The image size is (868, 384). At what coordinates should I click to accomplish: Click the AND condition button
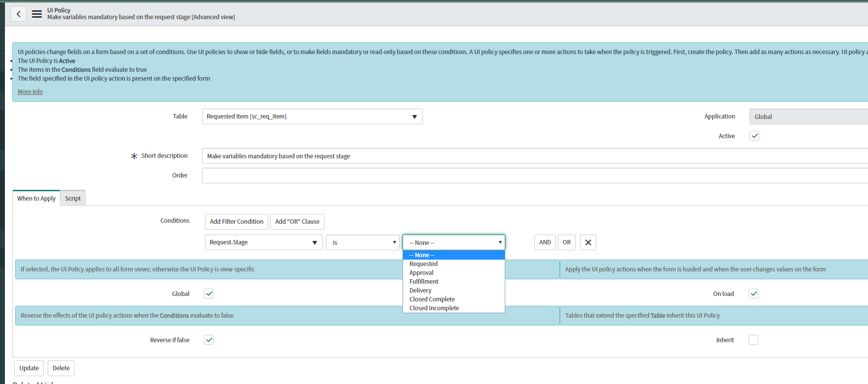tap(545, 242)
